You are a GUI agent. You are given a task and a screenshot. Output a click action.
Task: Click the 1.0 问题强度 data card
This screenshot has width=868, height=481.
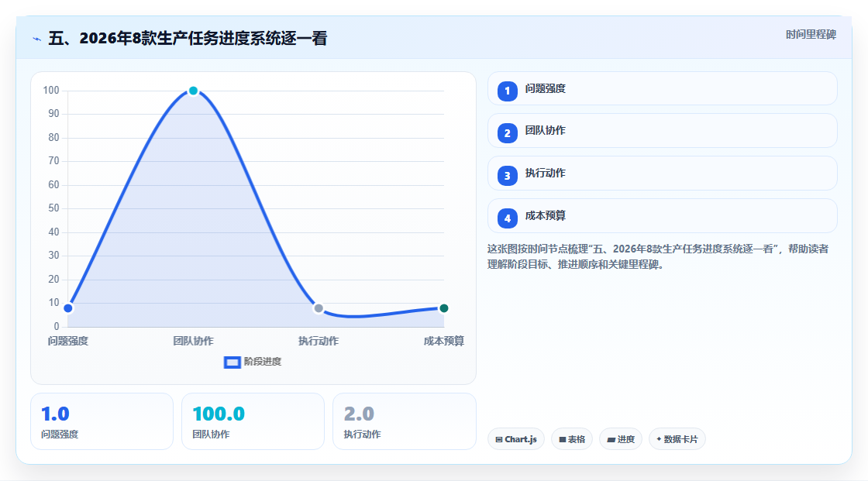[x=102, y=421]
